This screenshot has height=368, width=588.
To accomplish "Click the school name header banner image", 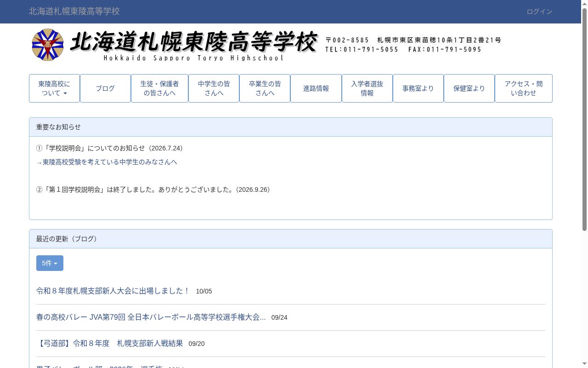I will click(x=266, y=45).
